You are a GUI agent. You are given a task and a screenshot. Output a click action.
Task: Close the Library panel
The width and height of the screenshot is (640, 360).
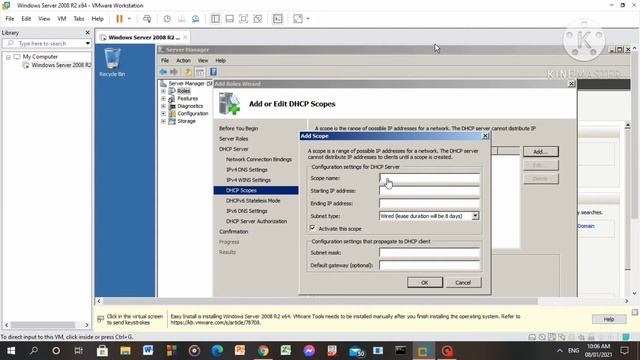tap(87, 33)
